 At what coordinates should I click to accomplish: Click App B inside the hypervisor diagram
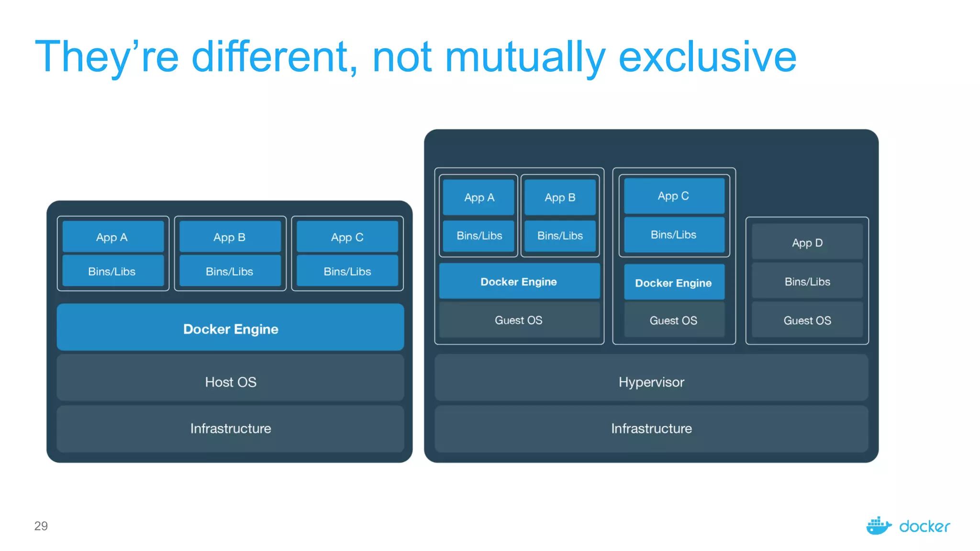(560, 197)
